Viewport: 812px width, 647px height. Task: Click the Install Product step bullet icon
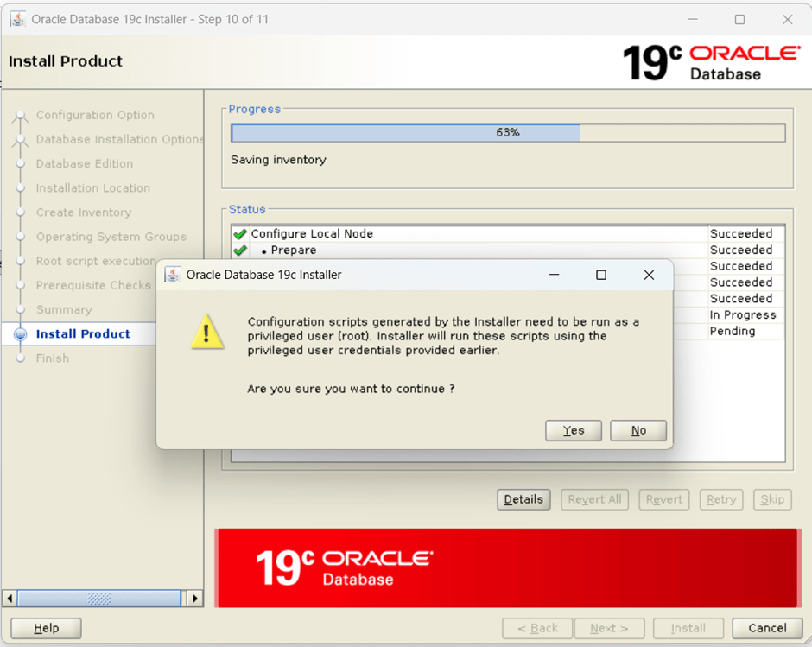(x=21, y=334)
